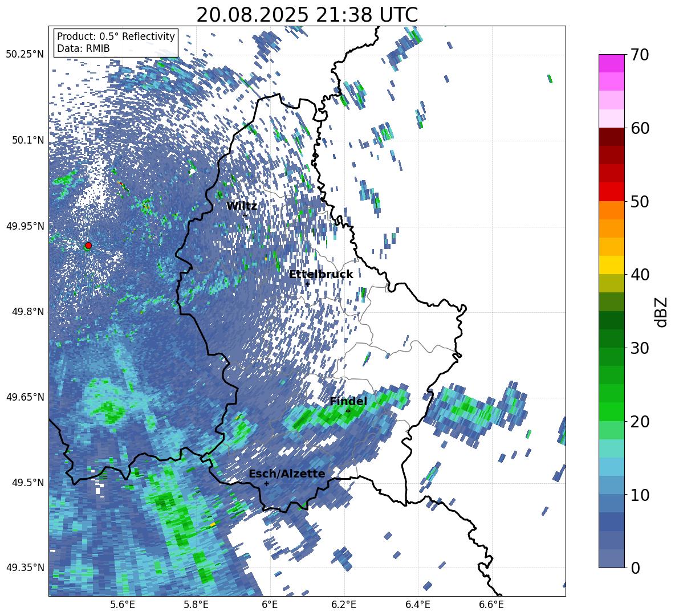Click the 50.1°N latitude label

coord(27,140)
